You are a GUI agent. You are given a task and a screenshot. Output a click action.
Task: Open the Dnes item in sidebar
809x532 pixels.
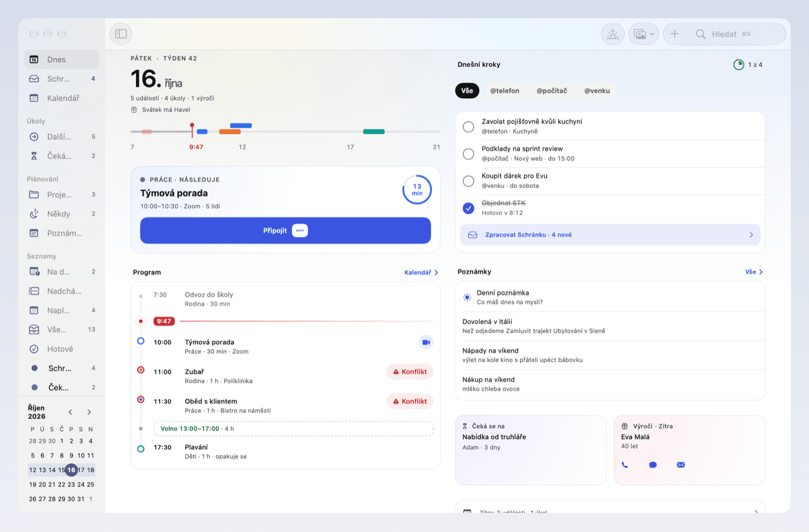(x=61, y=59)
